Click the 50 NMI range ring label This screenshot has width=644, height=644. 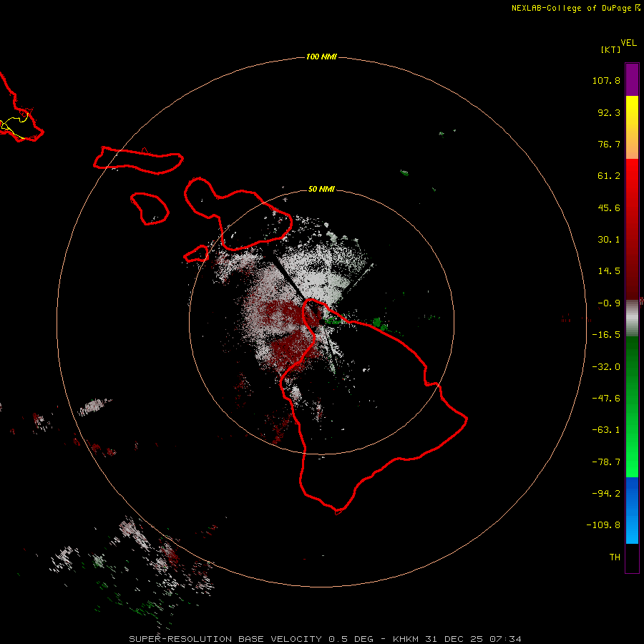coord(321,189)
